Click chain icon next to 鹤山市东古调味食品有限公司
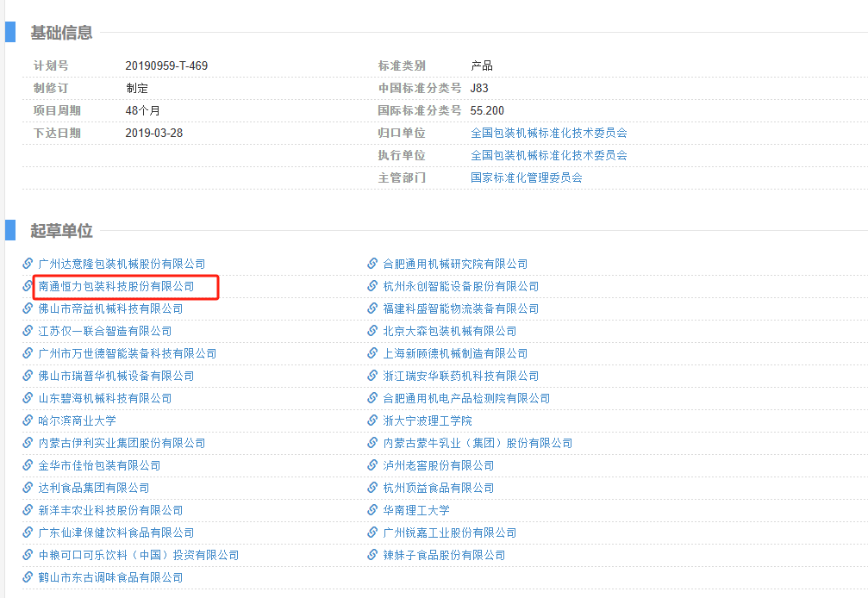 tap(28, 577)
